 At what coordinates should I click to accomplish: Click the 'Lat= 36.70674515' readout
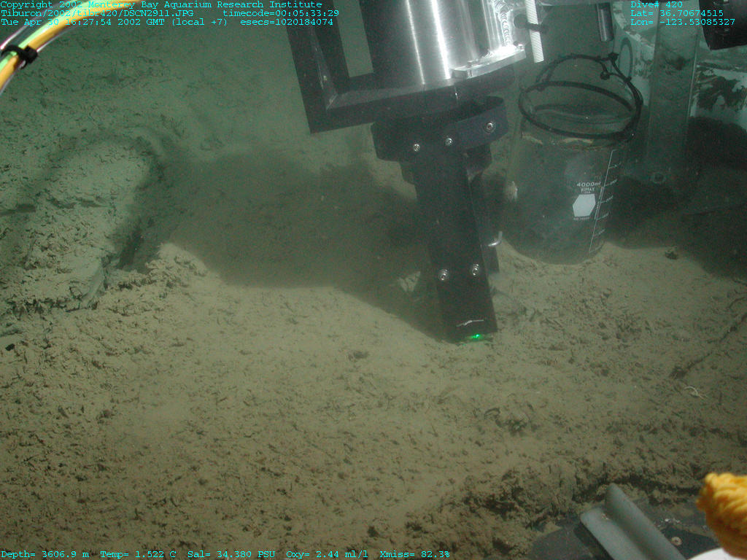677,13
